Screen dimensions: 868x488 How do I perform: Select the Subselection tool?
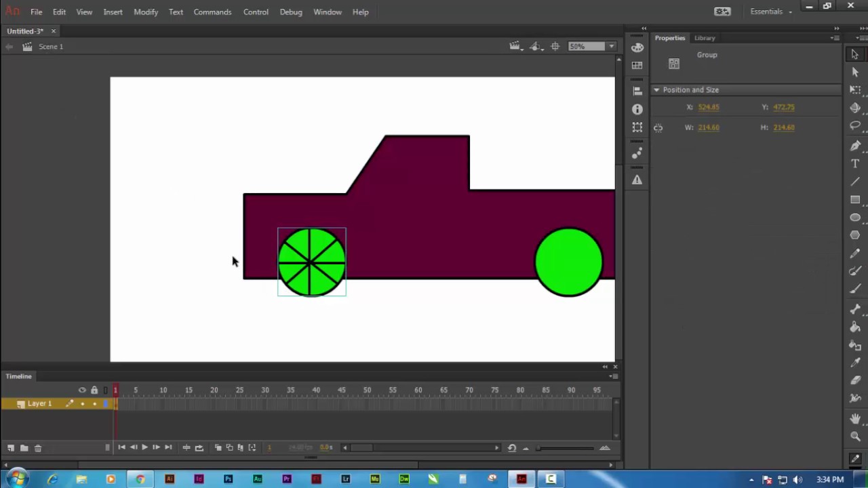(x=855, y=72)
